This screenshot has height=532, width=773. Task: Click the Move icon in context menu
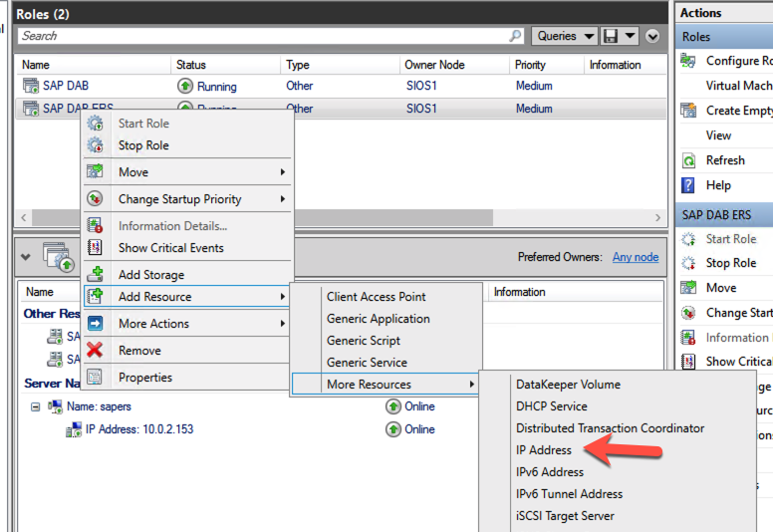pos(95,171)
